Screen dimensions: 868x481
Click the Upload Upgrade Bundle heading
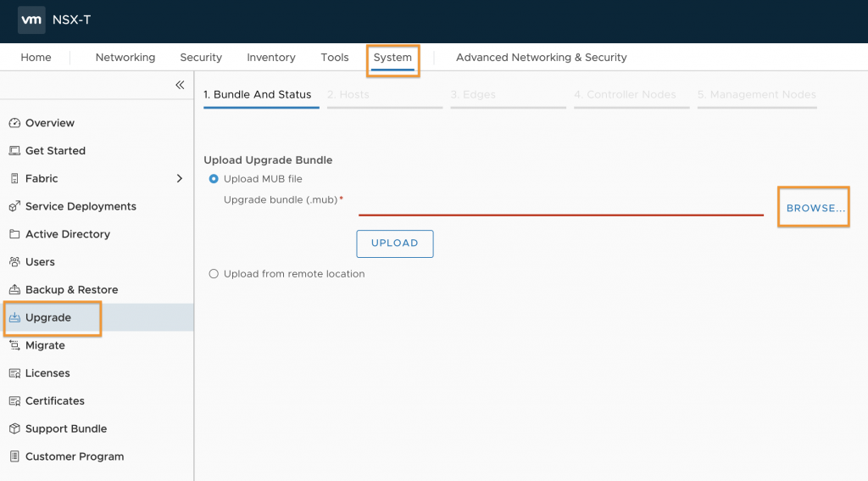click(x=268, y=160)
